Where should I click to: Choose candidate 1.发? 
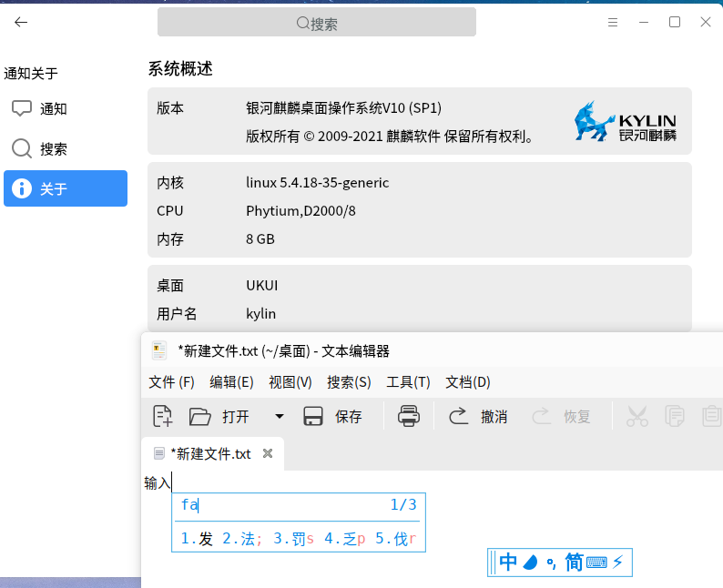click(197, 538)
